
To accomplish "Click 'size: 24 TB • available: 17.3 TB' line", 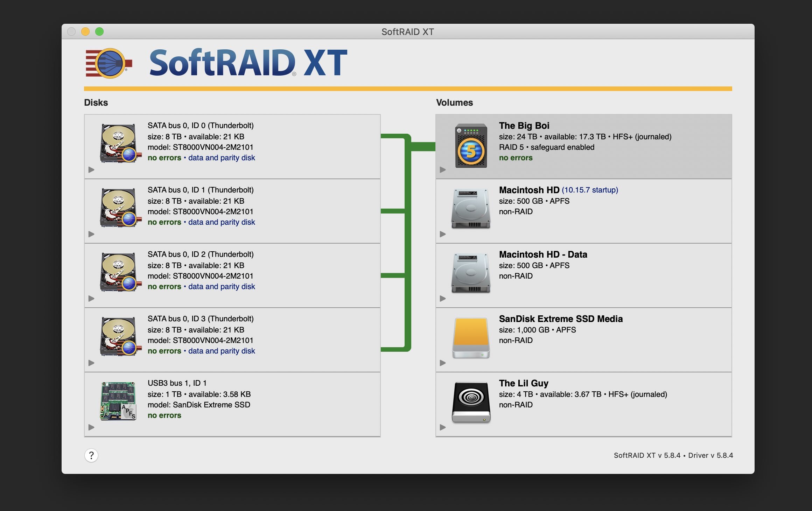I will tap(585, 136).
